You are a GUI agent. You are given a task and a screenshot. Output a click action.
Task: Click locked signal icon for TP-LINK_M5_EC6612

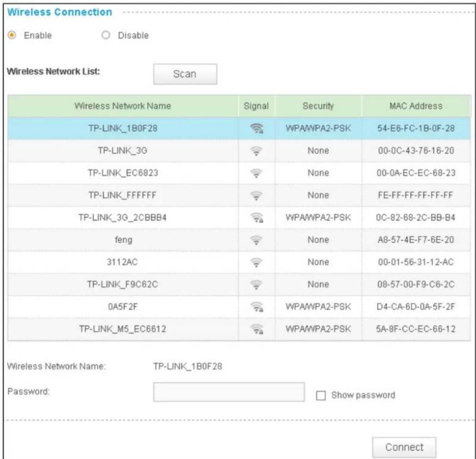pyautogui.click(x=257, y=329)
